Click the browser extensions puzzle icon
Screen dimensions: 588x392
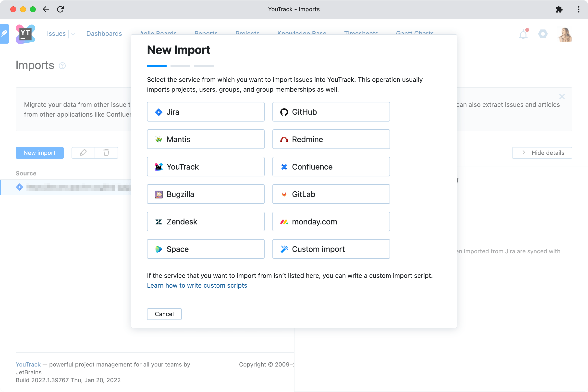(559, 9)
